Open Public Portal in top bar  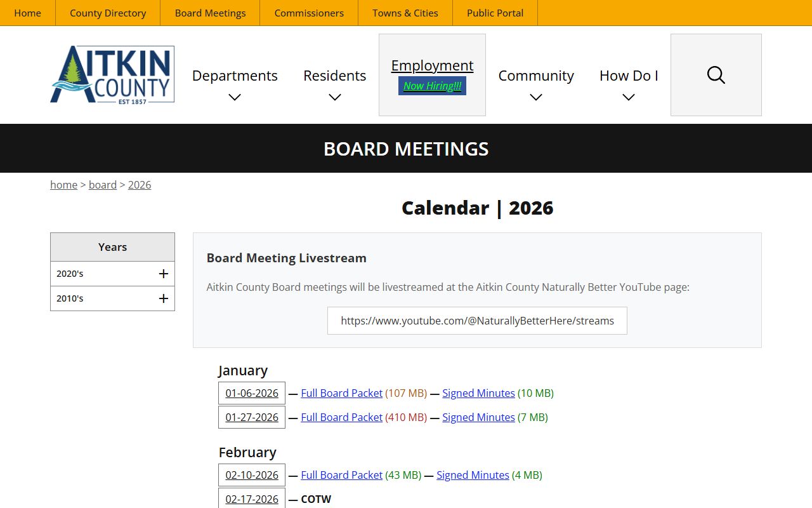[495, 13]
